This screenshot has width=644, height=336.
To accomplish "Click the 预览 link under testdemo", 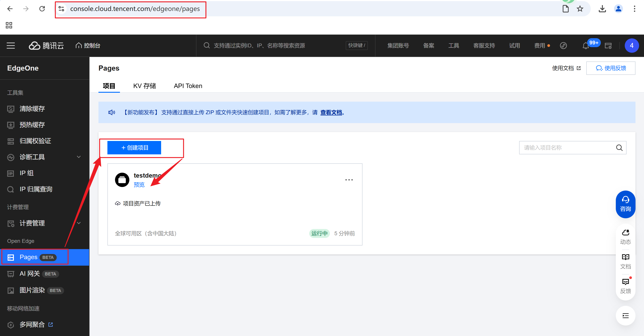I will (139, 185).
